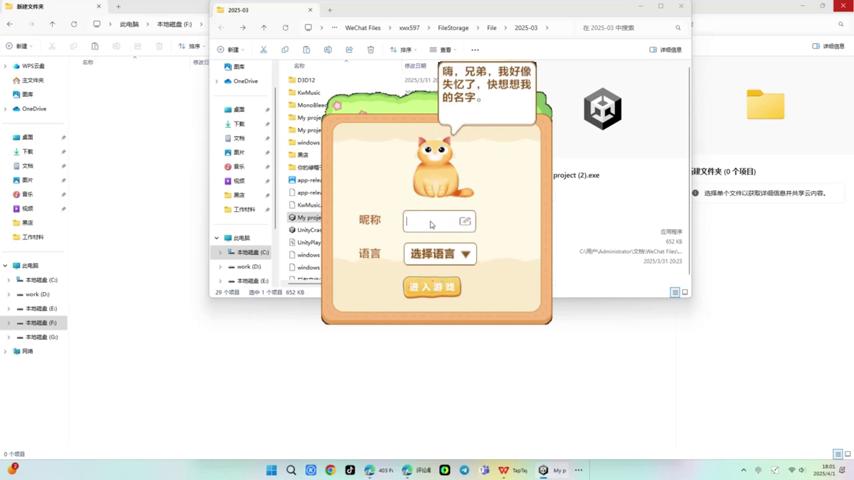854x480 pixels.
Task: Open the 选择语言 language dropdown
Action: [440, 254]
